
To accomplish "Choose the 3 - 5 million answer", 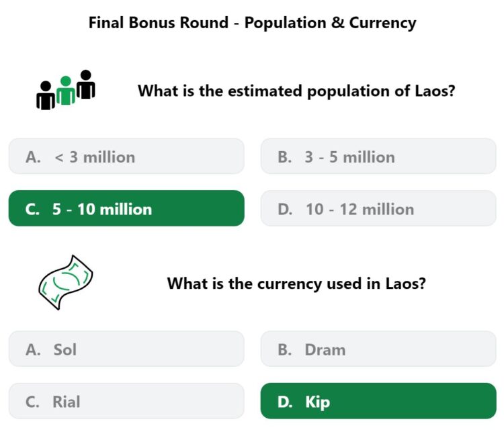I will click(378, 157).
